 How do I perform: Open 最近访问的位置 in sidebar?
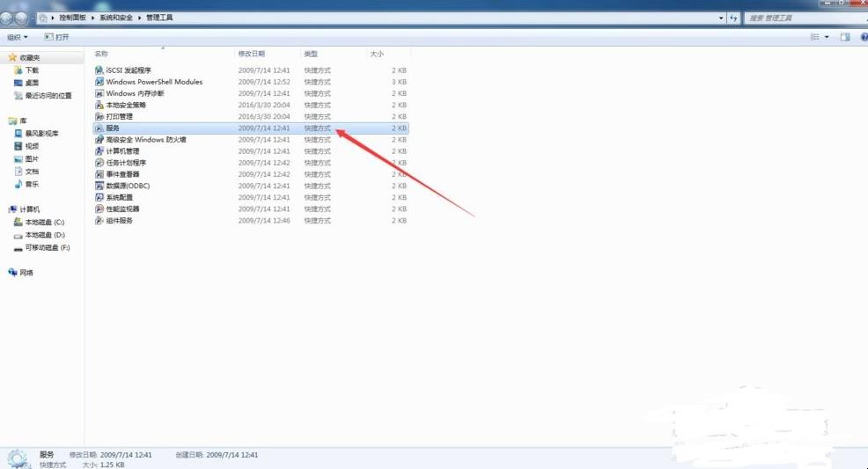(43, 96)
